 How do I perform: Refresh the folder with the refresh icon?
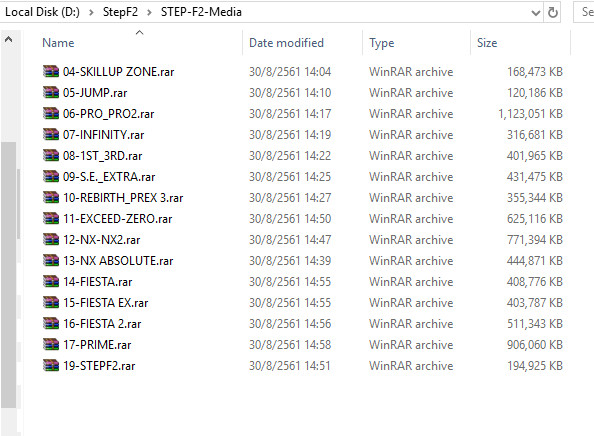[x=553, y=13]
